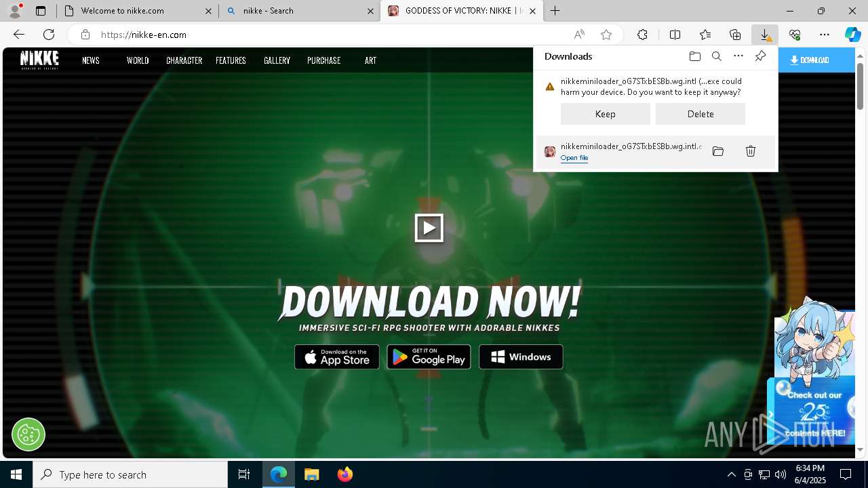Open the 2.5 anniversary contents banner

(811, 411)
